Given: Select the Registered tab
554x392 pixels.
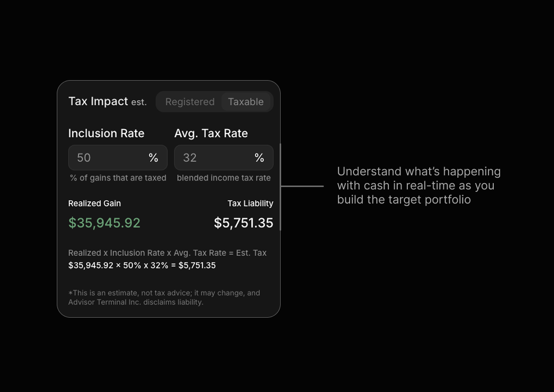Looking at the screenshot, I should coord(190,102).
